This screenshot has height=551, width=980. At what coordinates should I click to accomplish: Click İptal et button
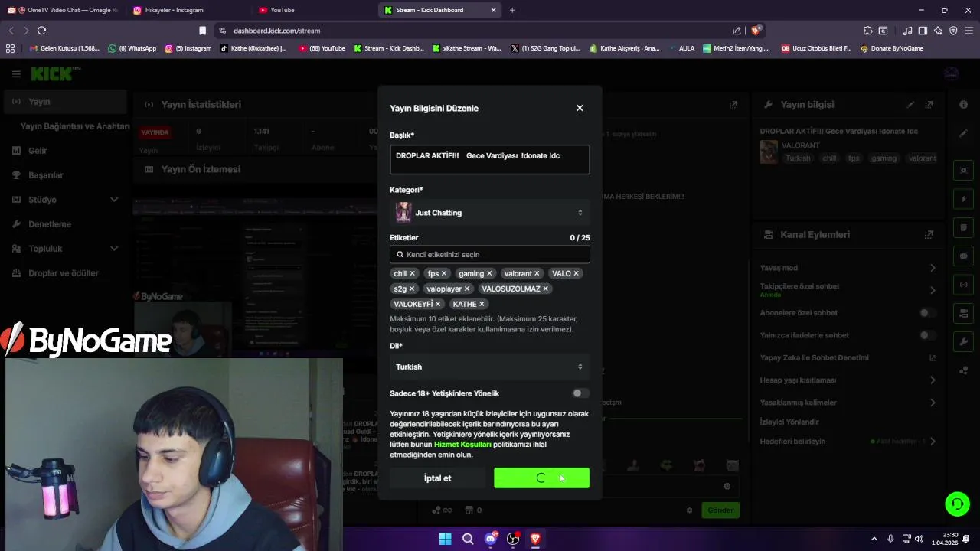(438, 478)
